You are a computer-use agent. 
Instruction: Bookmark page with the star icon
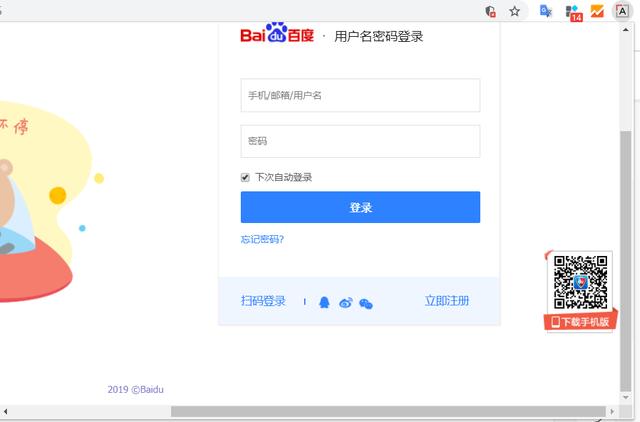point(514,11)
